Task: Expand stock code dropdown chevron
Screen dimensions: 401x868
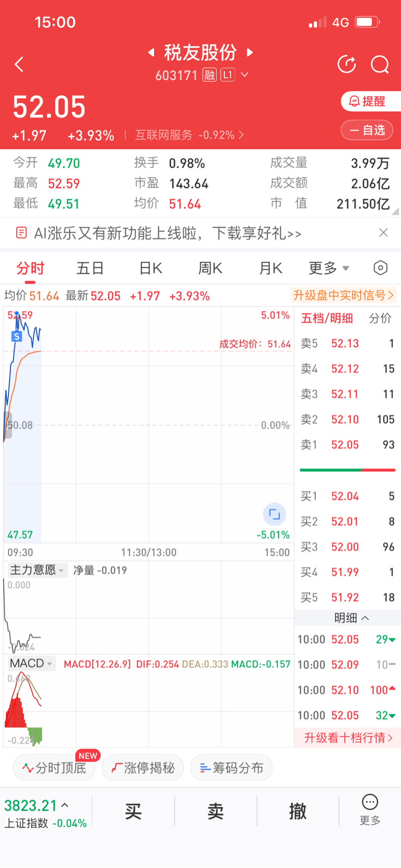Action: coord(244,75)
